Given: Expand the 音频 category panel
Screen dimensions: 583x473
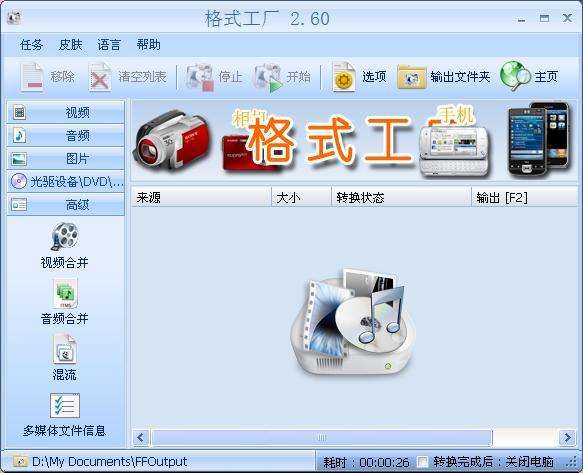Looking at the screenshot, I should tap(65, 135).
